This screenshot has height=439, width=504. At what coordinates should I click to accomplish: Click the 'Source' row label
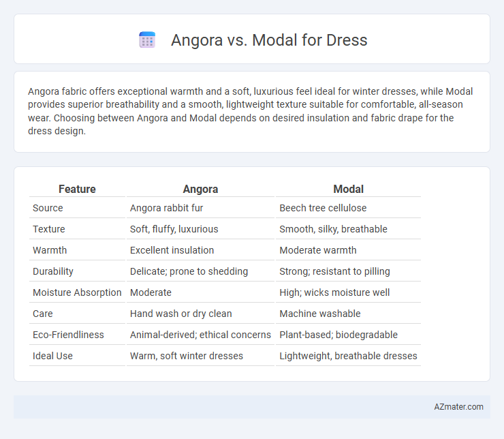tap(48, 208)
